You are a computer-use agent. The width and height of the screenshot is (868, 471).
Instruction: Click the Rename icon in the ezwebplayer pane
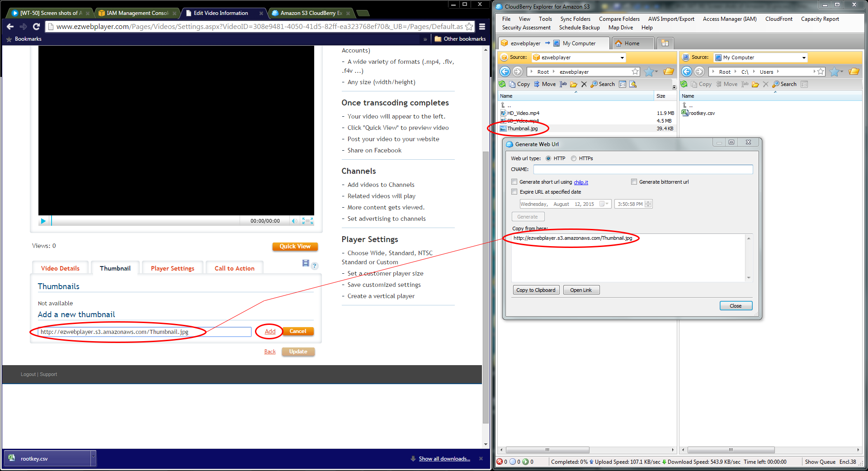pos(563,84)
